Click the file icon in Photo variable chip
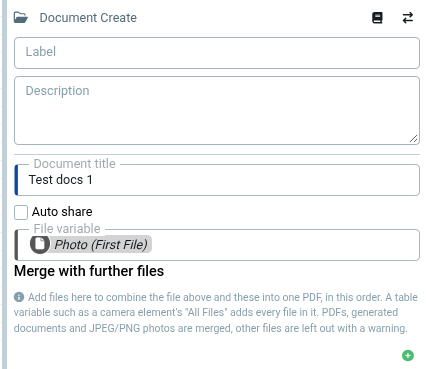 pyautogui.click(x=40, y=244)
